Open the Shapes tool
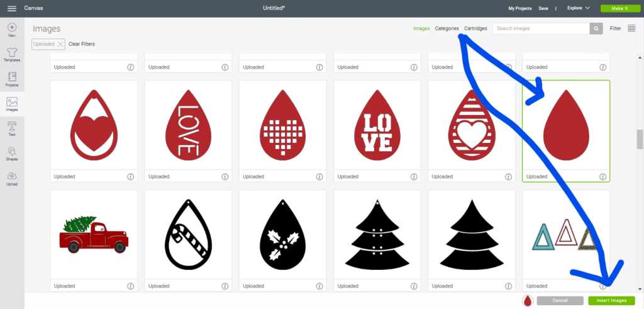The height and width of the screenshot is (309, 644). tap(11, 154)
